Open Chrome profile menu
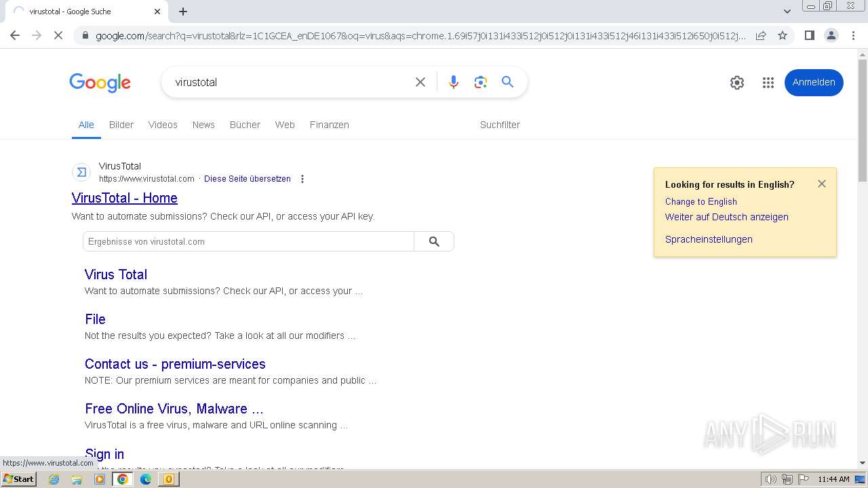Viewport: 868px width, 488px height. 831,35
